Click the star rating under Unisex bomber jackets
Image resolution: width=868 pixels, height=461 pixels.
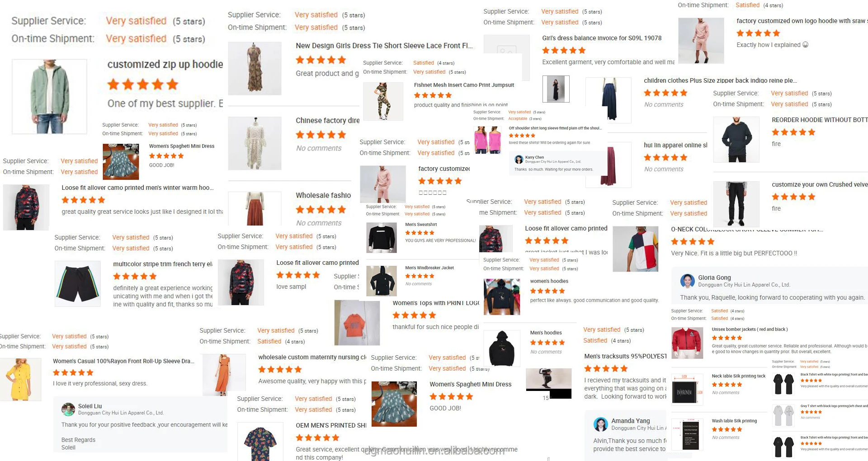pyautogui.click(x=727, y=338)
